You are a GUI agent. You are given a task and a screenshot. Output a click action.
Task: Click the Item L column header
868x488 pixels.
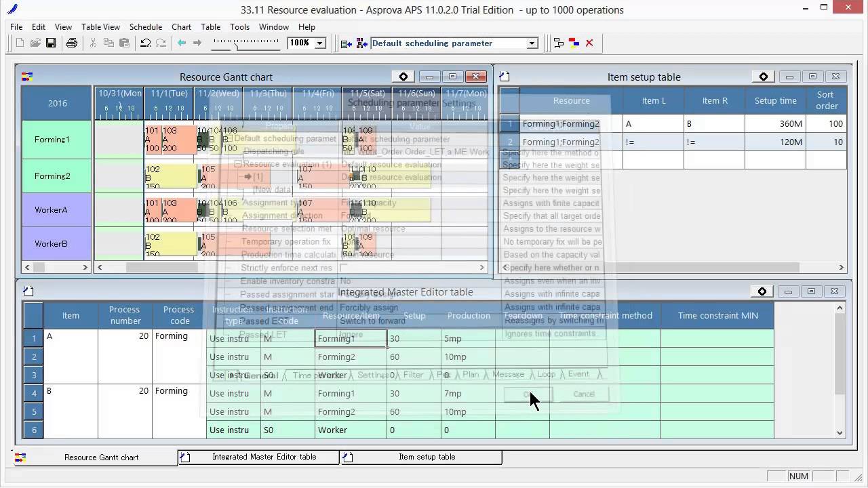[x=654, y=100]
